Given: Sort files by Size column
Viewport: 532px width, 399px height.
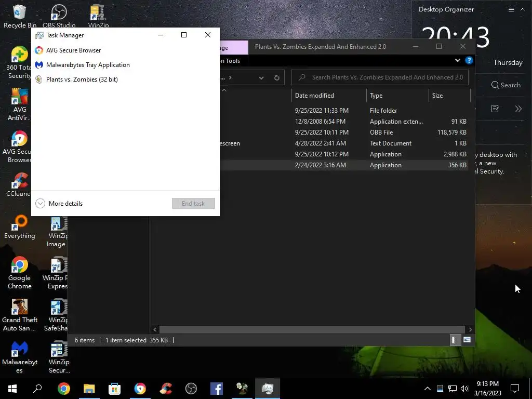Looking at the screenshot, I should pos(449,96).
